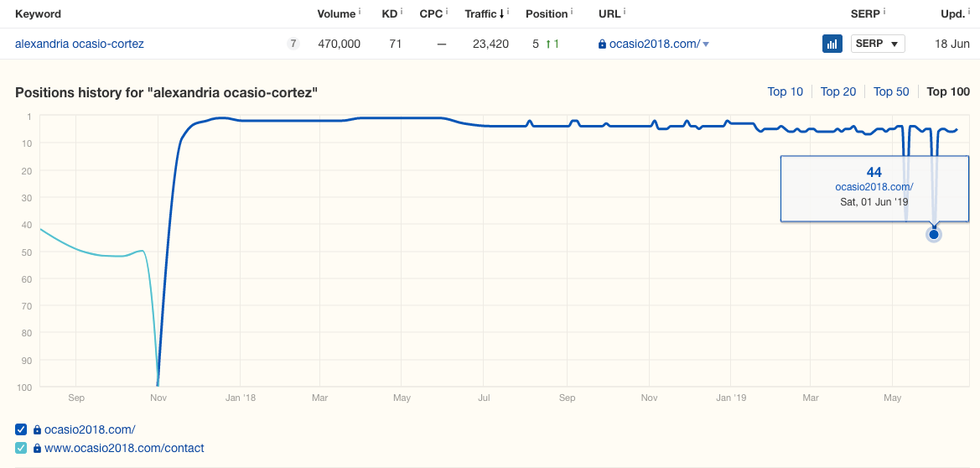
Task: Click the highlighted data point on the chart
Action: pyautogui.click(x=933, y=234)
